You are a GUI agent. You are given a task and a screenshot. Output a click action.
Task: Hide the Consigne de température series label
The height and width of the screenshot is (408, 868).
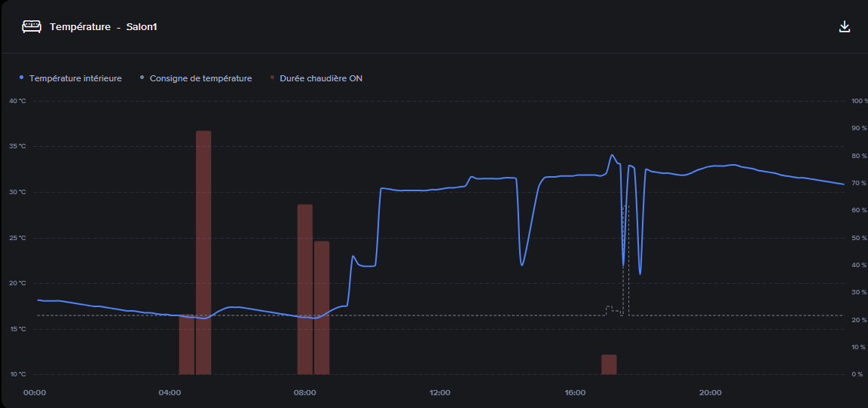[200, 78]
